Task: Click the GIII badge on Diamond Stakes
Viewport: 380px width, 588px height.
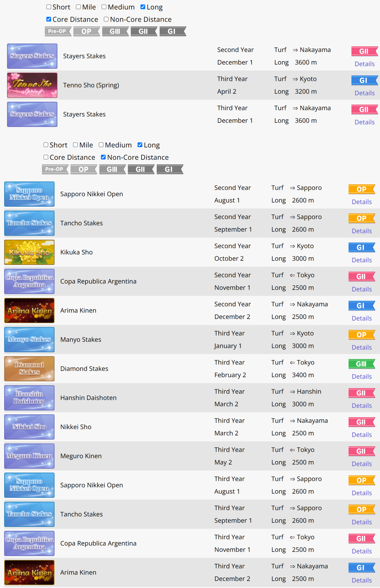Action: pyautogui.click(x=362, y=364)
